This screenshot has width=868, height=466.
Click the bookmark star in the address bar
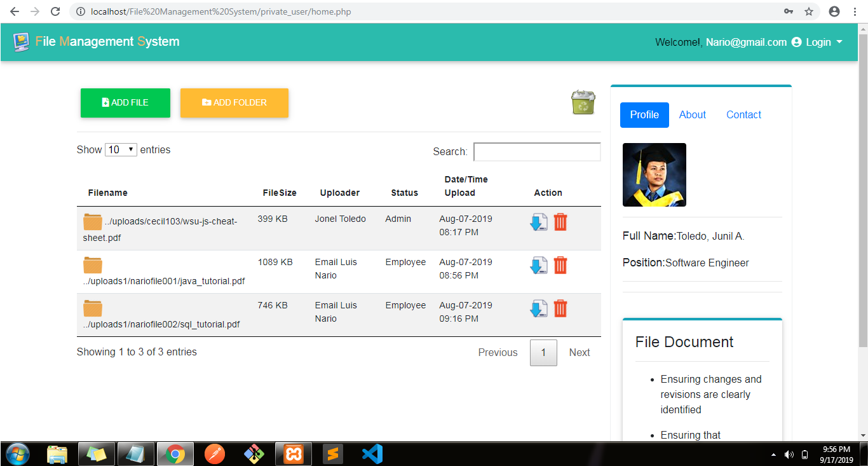[x=808, y=11]
